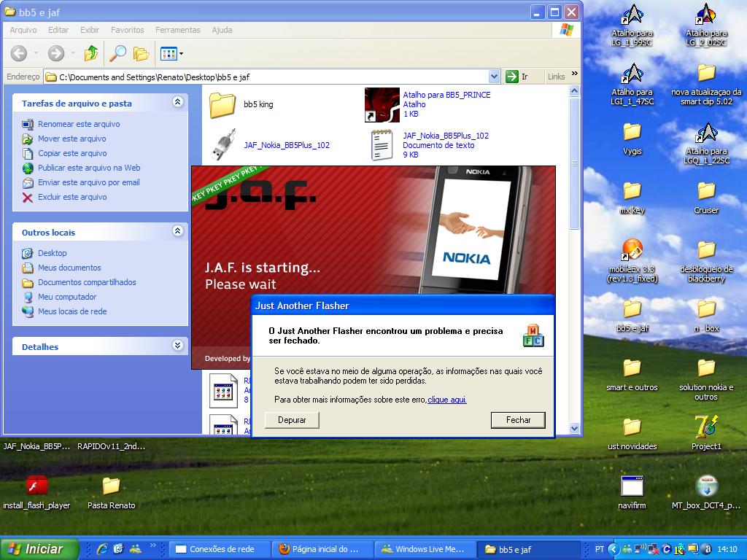Screen dimensions: 747x560
Task: Collapse the Tarefas de arquivo e pasta panel
Action: 178,101
